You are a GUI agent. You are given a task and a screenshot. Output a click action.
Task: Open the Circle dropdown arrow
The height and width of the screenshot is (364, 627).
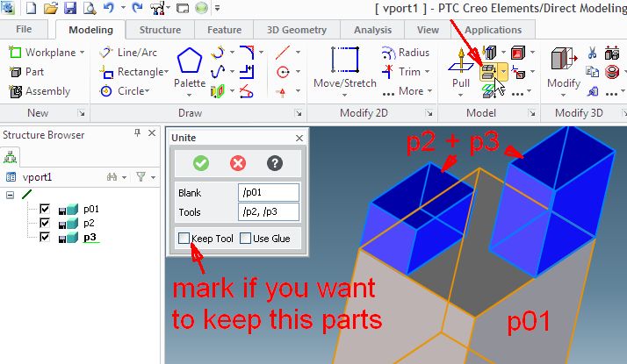[148, 91]
